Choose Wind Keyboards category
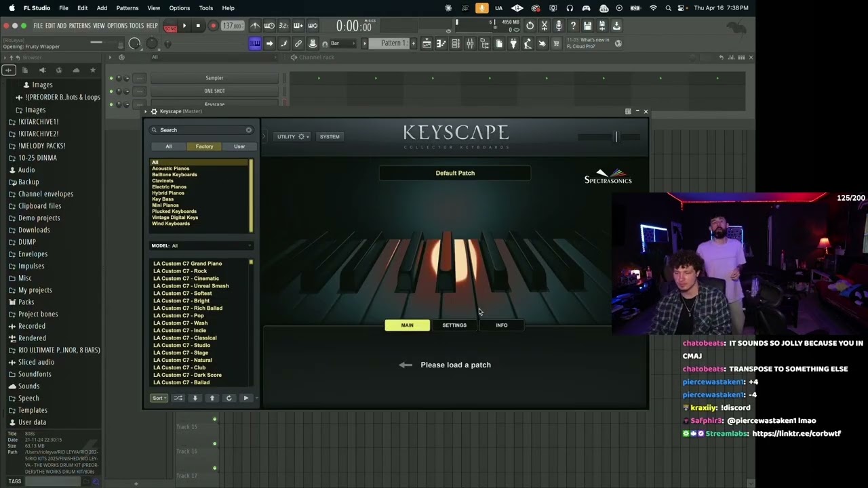Image resolution: width=868 pixels, height=488 pixels. (171, 224)
